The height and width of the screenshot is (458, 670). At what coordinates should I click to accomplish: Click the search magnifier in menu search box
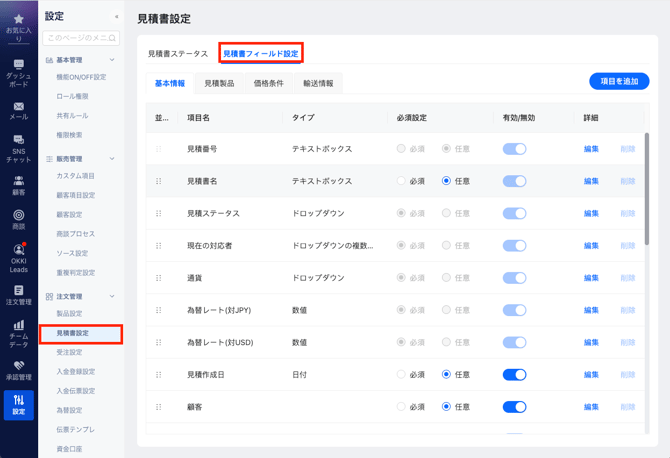click(x=112, y=38)
